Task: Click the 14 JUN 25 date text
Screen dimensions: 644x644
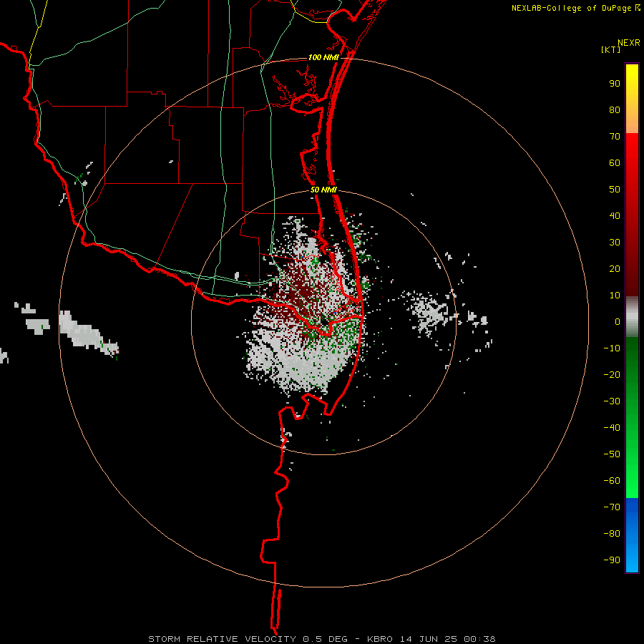Action: tap(429, 639)
